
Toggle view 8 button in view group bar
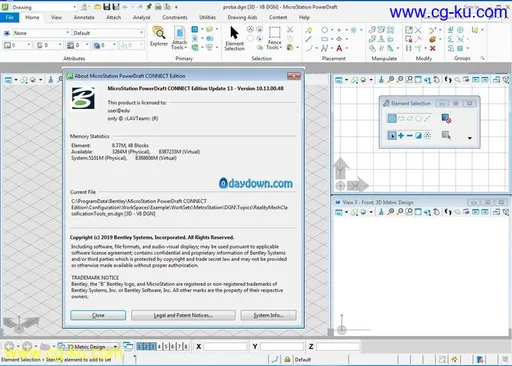click(x=186, y=347)
